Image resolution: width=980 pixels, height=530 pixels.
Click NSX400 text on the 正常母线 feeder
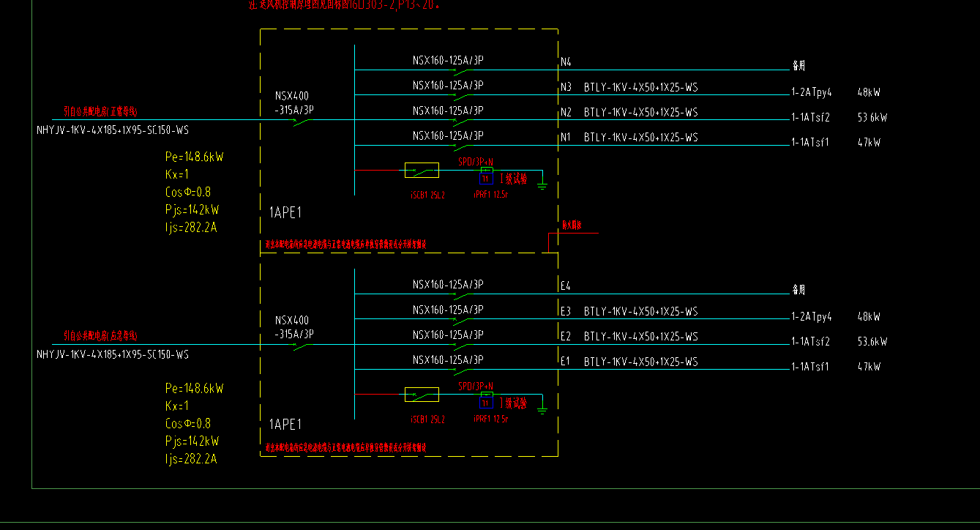(x=292, y=96)
